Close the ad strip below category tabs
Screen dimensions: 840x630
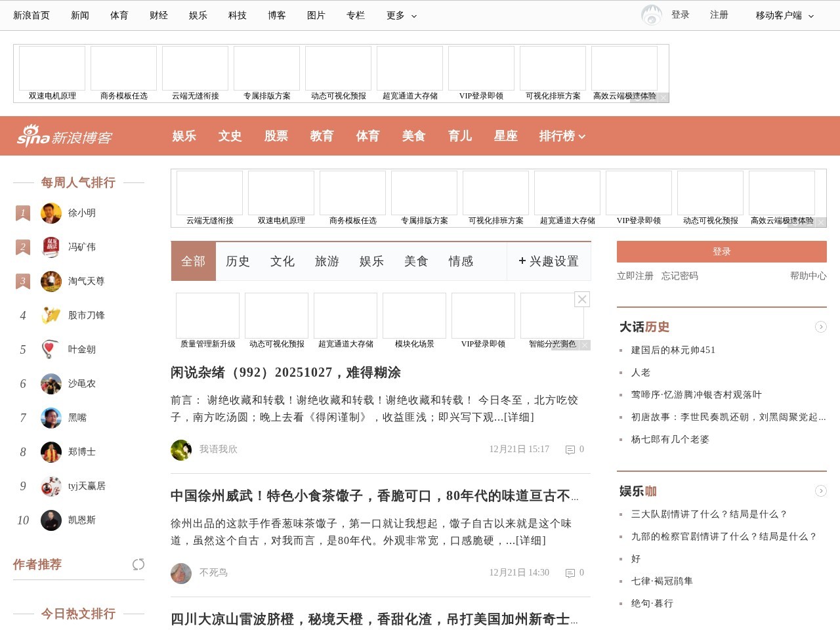[581, 299]
